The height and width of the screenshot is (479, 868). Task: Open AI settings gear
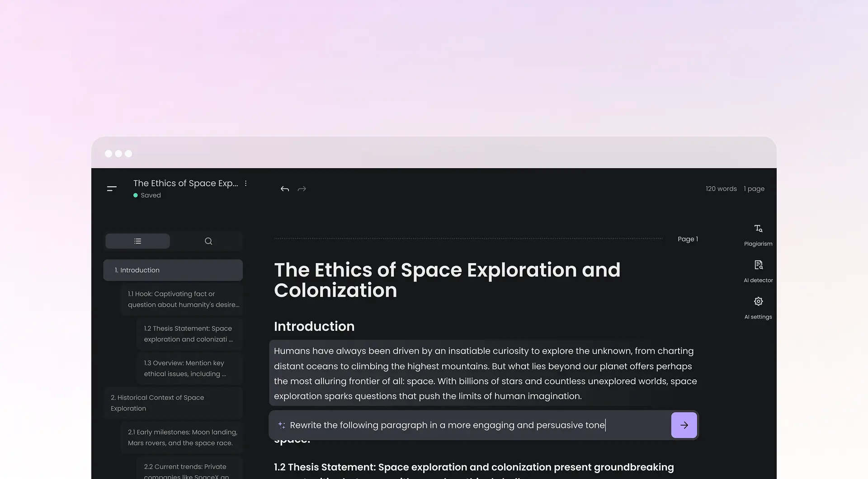758,307
